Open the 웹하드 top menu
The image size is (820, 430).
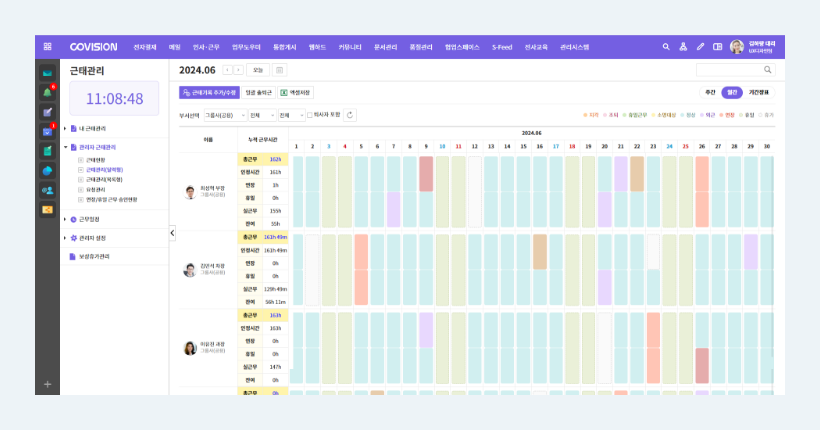(317, 47)
